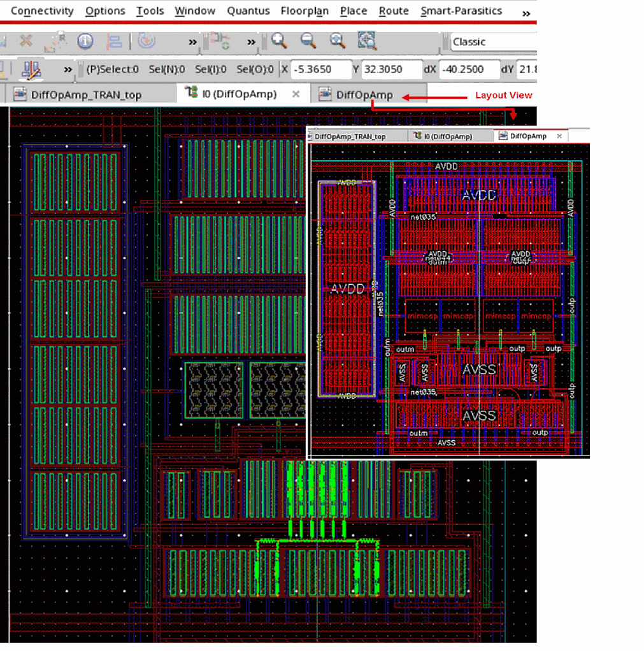
Task: Click the Delete X icon in toolbar
Action: (25, 42)
